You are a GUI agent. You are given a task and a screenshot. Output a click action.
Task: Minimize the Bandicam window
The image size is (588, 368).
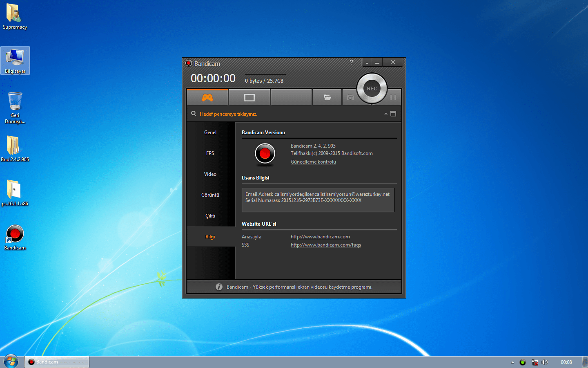tap(377, 62)
